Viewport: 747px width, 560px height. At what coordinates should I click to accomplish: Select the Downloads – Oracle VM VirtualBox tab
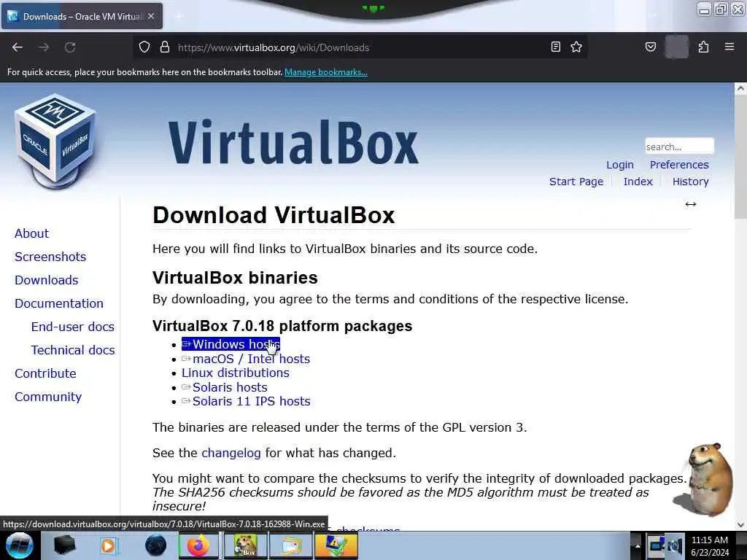point(82,16)
